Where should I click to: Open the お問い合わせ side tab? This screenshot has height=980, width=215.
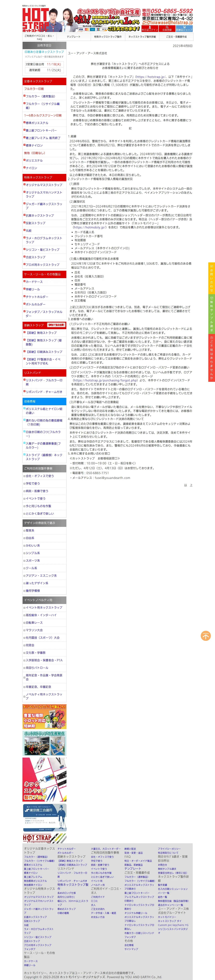(x=212, y=278)
